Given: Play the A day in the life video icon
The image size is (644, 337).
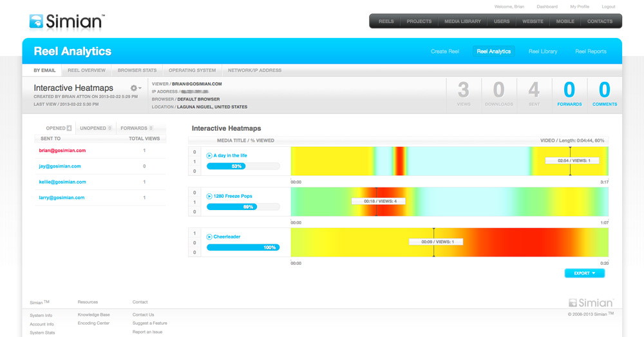Looking at the screenshot, I should 209,156.
